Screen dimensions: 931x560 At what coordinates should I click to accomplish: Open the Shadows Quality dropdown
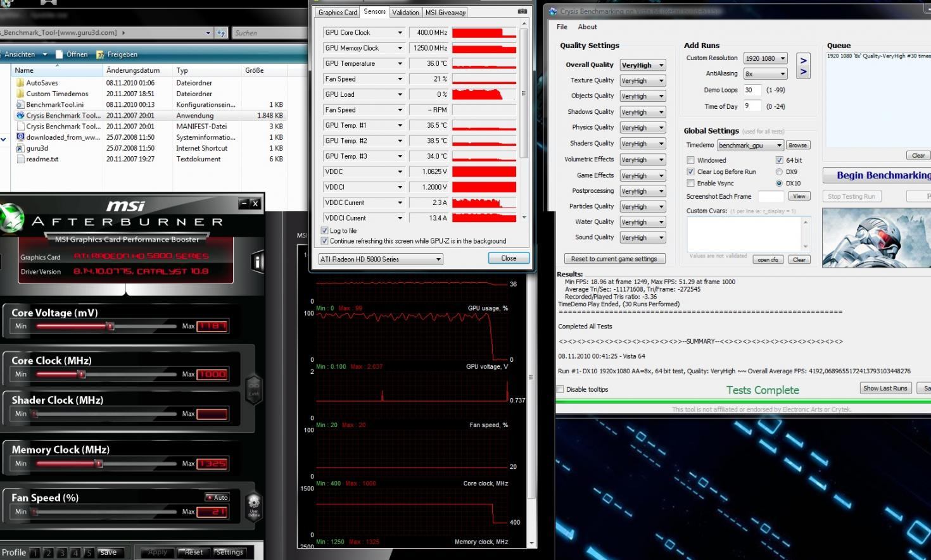(643, 112)
